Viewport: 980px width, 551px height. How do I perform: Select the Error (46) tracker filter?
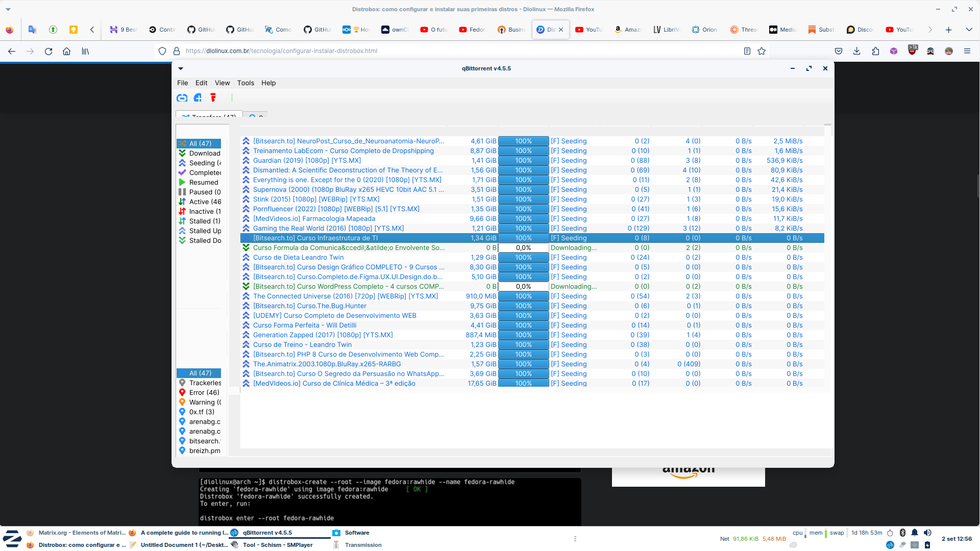tap(201, 392)
